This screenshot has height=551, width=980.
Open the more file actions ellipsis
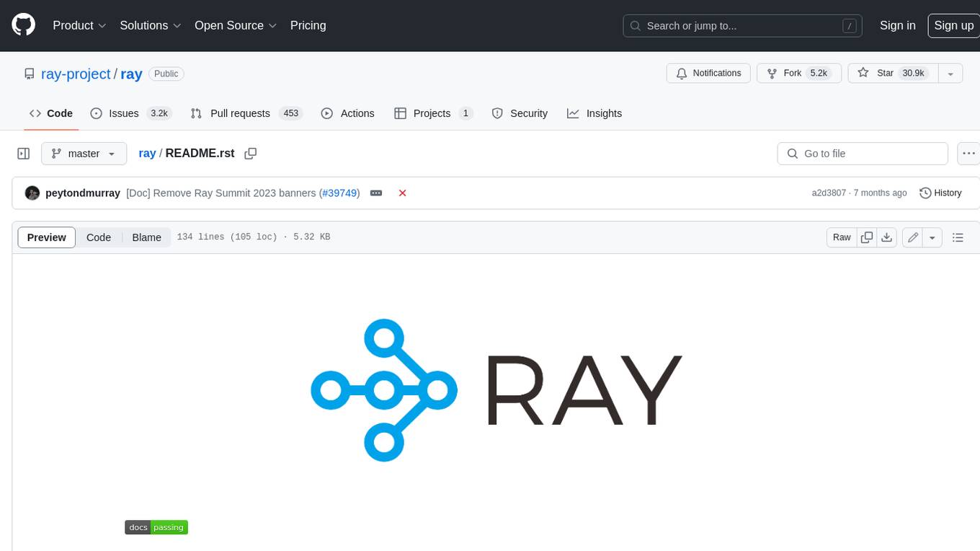pos(969,154)
